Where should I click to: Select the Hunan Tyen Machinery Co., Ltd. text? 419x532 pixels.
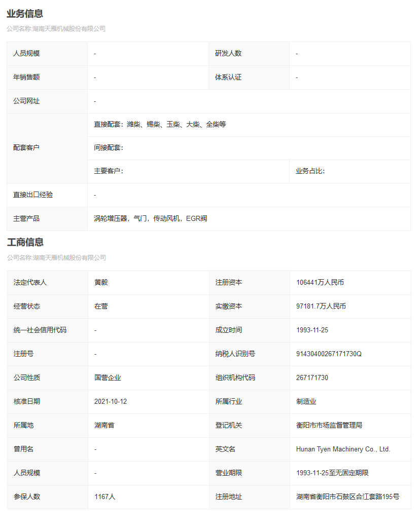pos(343,449)
